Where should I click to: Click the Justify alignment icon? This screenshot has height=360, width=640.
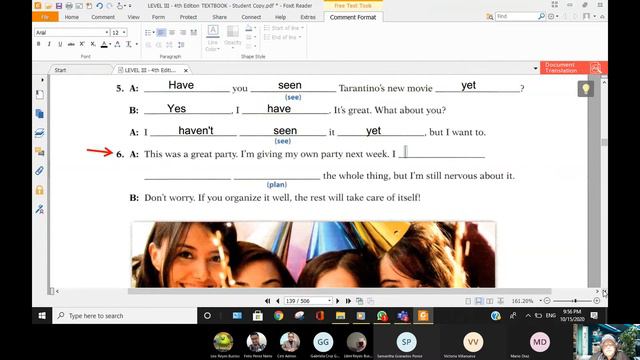click(193, 33)
